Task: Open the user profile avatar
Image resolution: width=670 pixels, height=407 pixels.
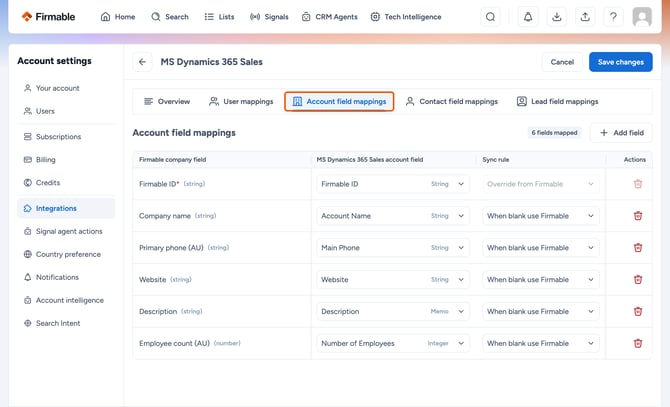Action: tap(642, 17)
